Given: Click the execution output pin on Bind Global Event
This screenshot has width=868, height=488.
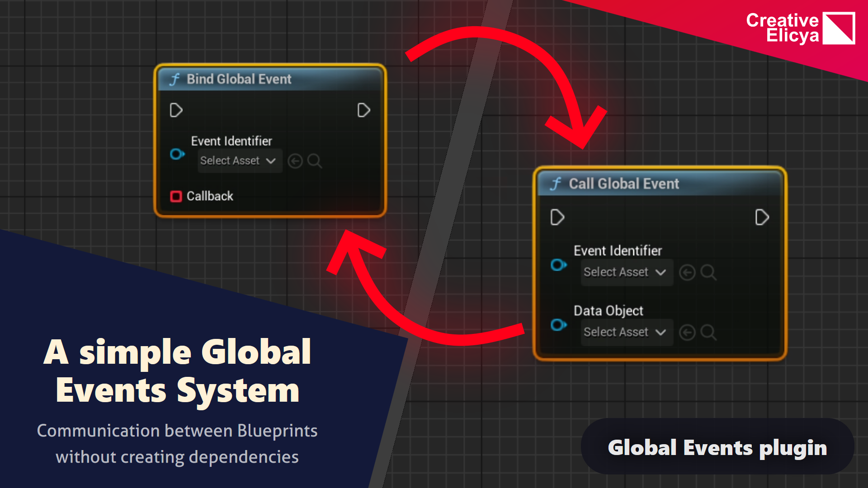Looking at the screenshot, I should pos(363,110).
